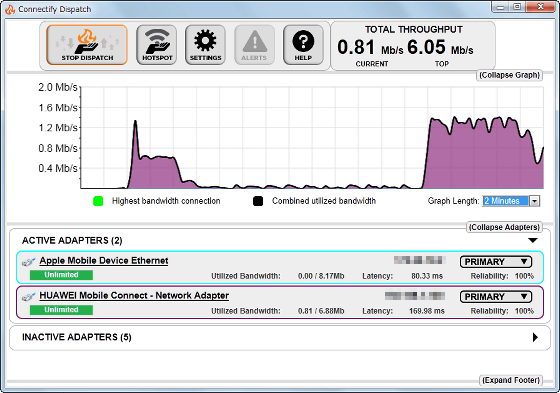The image size is (560, 393).
Task: Collapse the Active Adapters section arrow
Action: (x=533, y=240)
